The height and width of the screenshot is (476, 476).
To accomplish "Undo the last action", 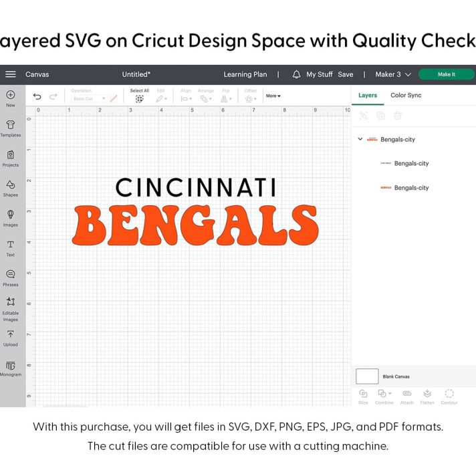I will 37,96.
